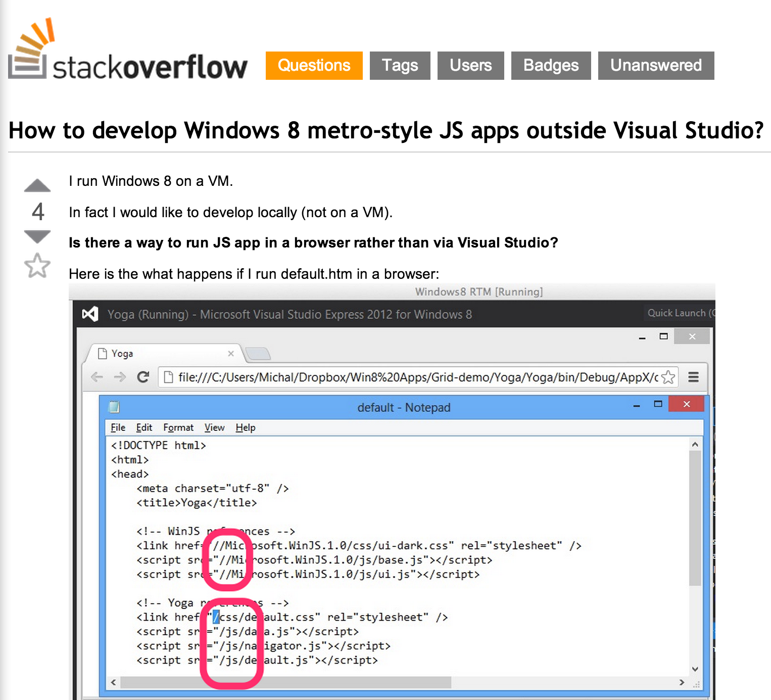Click the Notepad horizontal scrollbar thumb
The height and width of the screenshot is (700, 771).
point(286,682)
